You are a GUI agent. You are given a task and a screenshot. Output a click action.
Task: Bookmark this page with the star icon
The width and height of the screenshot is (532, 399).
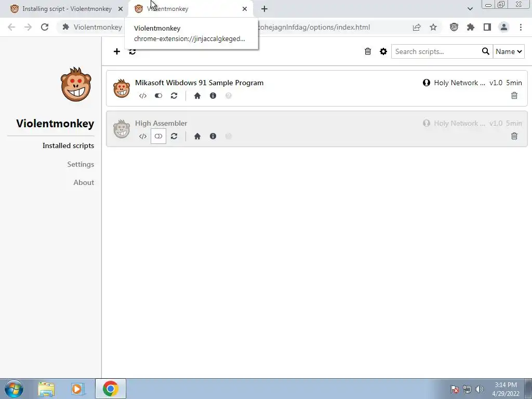(x=433, y=27)
